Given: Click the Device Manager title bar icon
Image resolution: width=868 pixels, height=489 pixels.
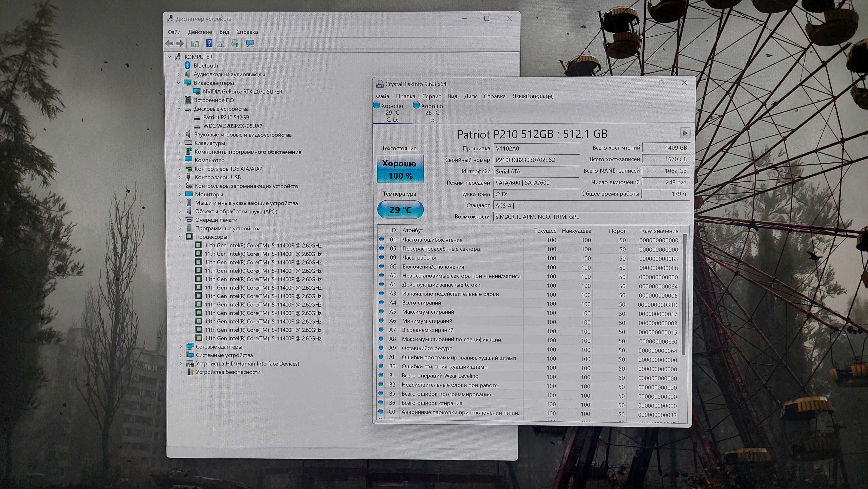Looking at the screenshot, I should (170, 19).
